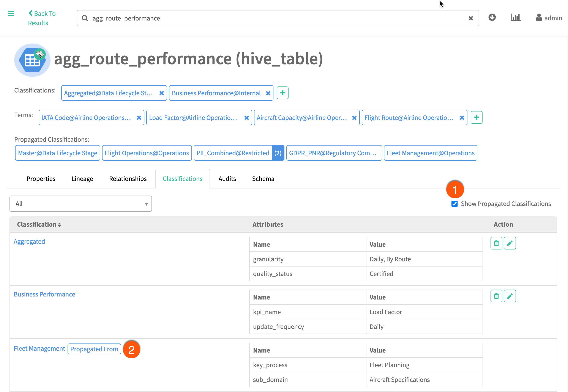
Task: Click the Propagated From button
Action: 94,349
